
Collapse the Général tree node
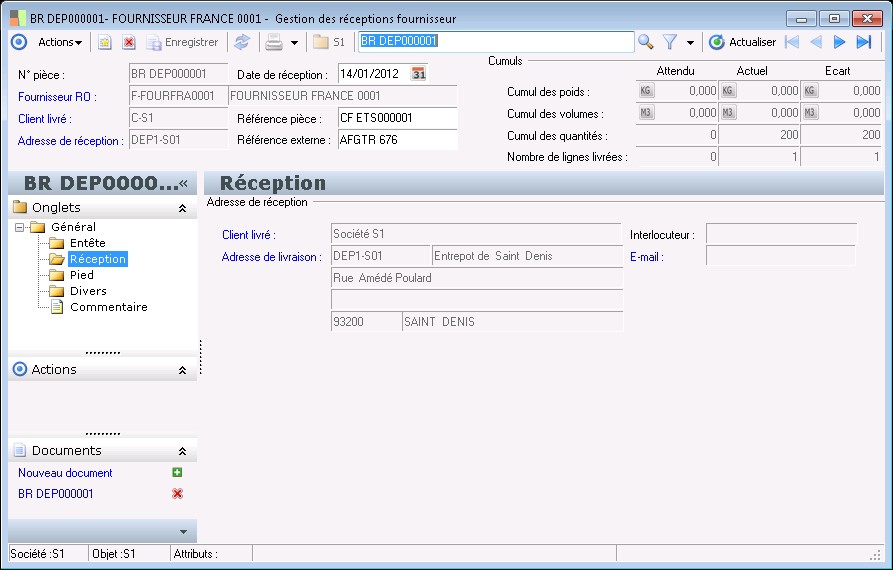pyautogui.click(x=21, y=227)
